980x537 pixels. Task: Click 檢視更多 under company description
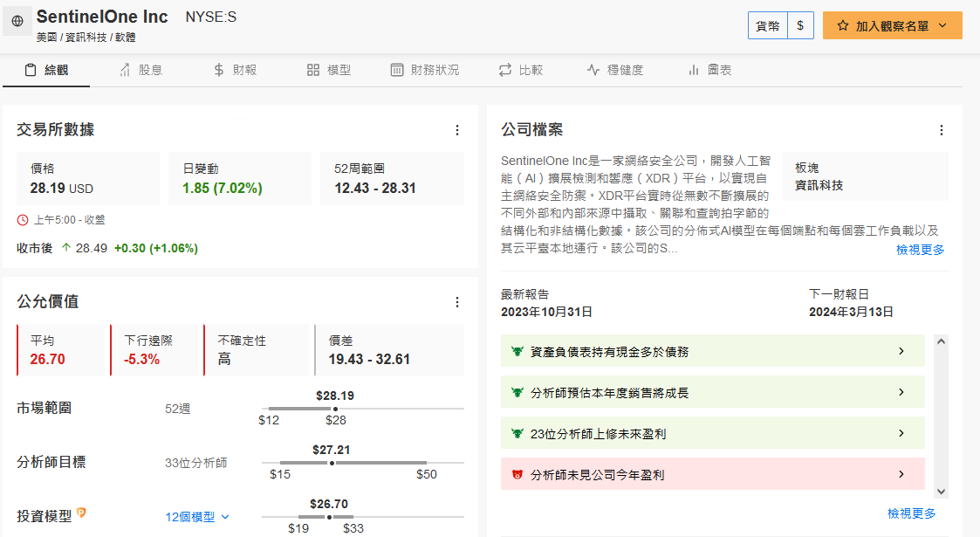coord(920,250)
